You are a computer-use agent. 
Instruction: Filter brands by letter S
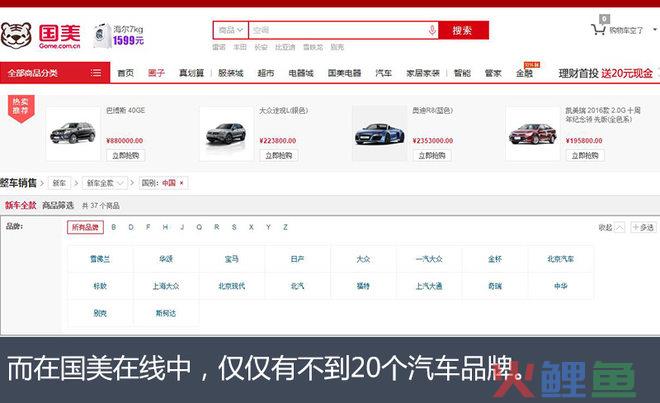234,227
